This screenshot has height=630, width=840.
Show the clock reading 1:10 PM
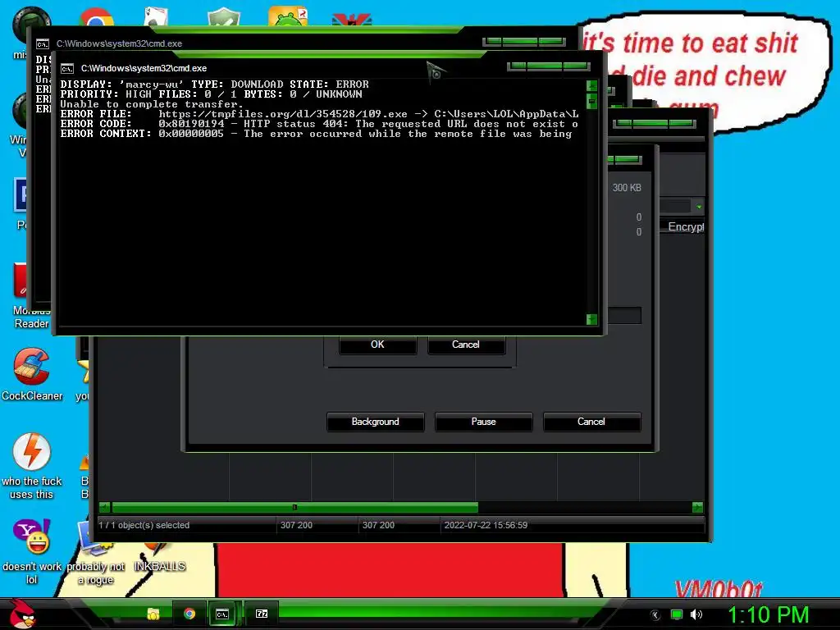tap(768, 615)
